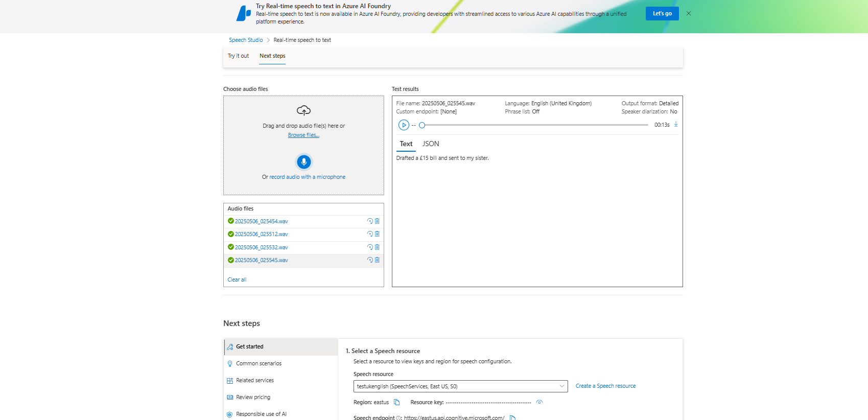Click the 'Select a Speech resource' heading
868x420 pixels.
point(386,351)
